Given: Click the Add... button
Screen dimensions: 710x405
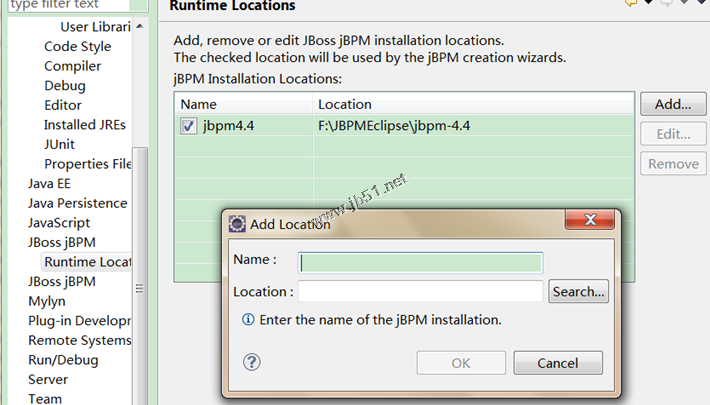Looking at the screenshot, I should (x=673, y=104).
